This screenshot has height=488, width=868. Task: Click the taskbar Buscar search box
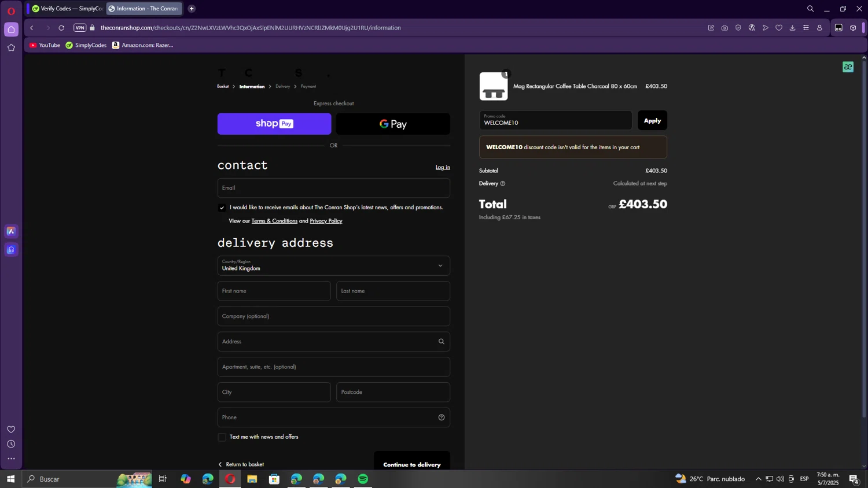click(87, 479)
